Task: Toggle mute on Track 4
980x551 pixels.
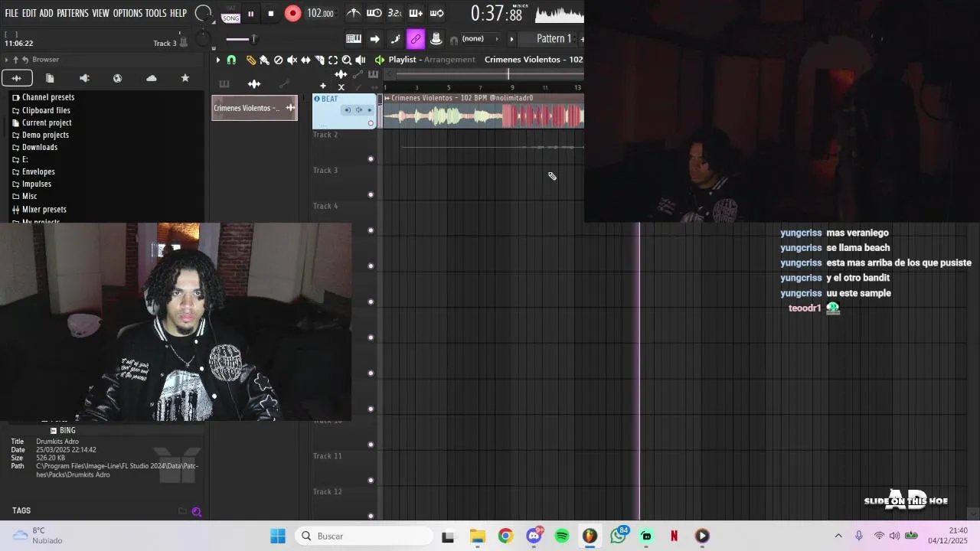Action: [371, 230]
